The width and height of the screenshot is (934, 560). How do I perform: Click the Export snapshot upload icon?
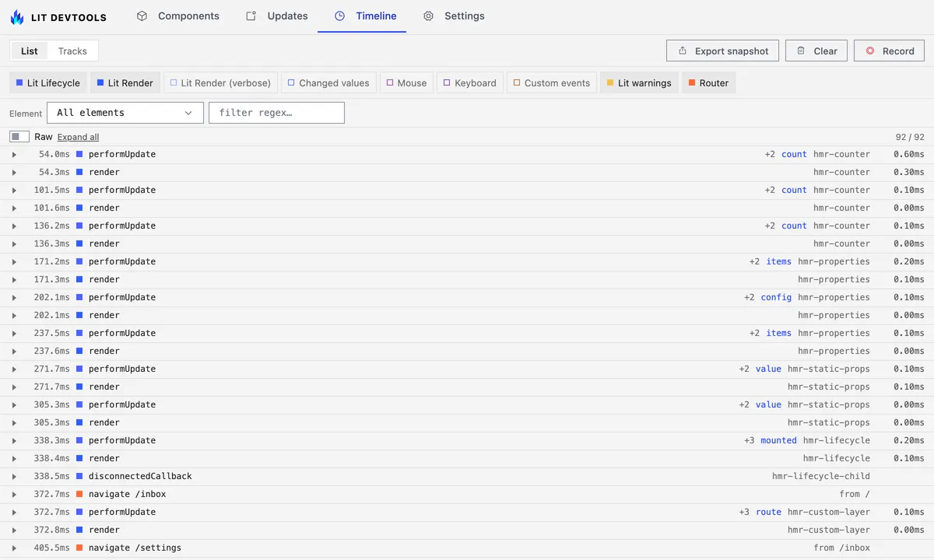pos(683,51)
